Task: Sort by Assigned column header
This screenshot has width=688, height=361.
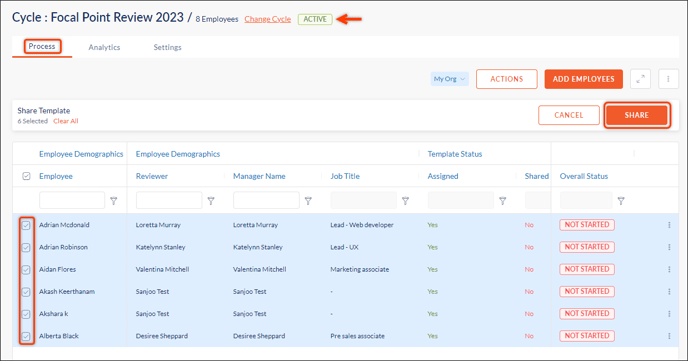Action: (x=443, y=176)
